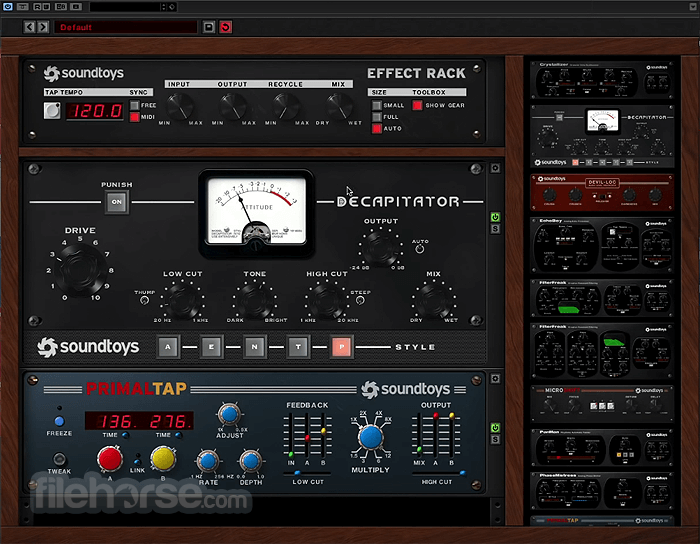Open the host preset dropdown field
Viewport: 700px width, 544px height.
click(x=125, y=7)
